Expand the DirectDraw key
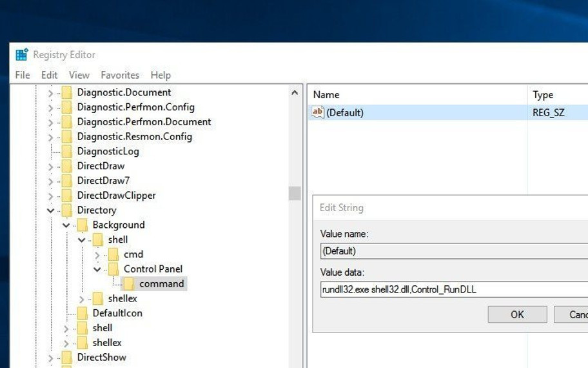This screenshot has width=588, height=368. point(51,167)
